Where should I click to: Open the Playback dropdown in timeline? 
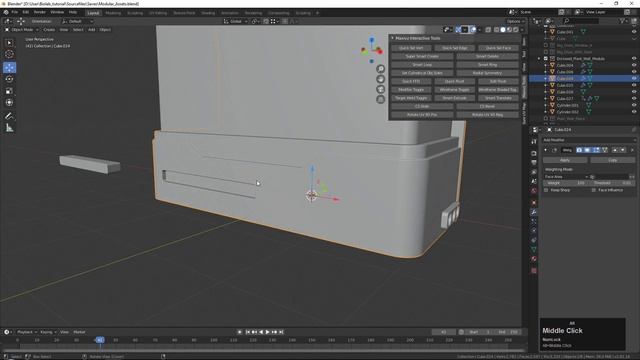click(27, 332)
